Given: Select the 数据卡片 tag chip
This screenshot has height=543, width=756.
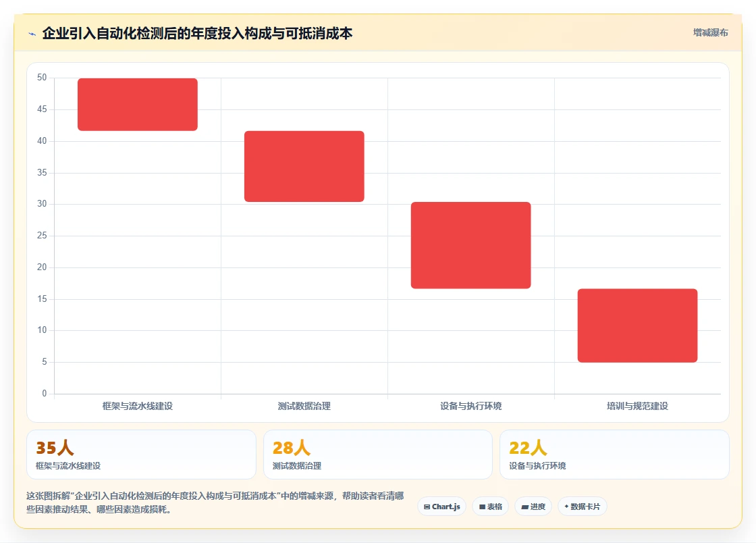Looking at the screenshot, I should tap(583, 507).
